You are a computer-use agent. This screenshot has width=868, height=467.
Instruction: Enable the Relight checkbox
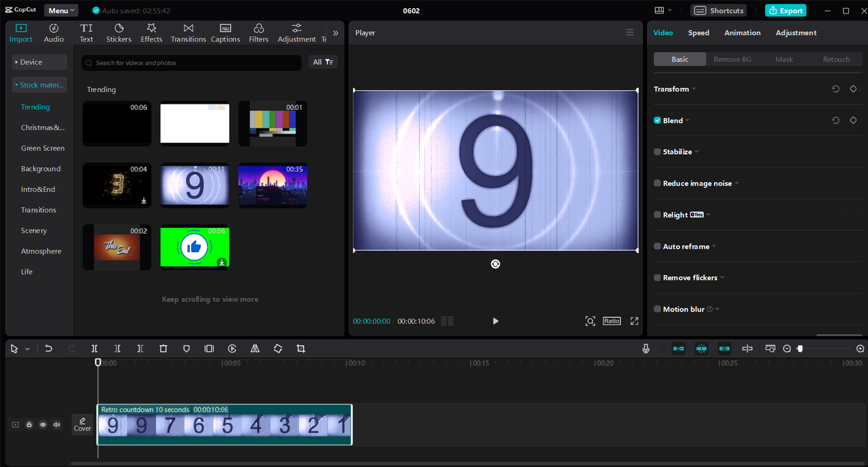(x=657, y=215)
